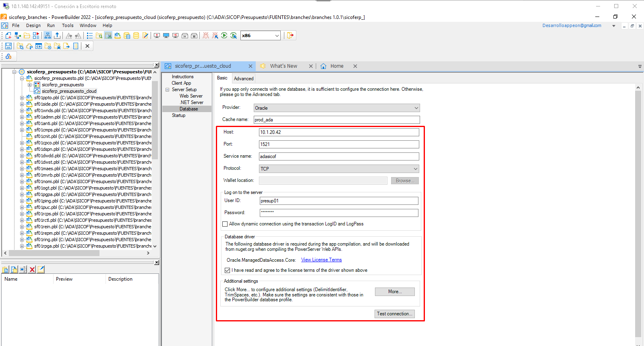Click the C# project icon in toolbar
The image size is (644, 346).
coord(39,46)
